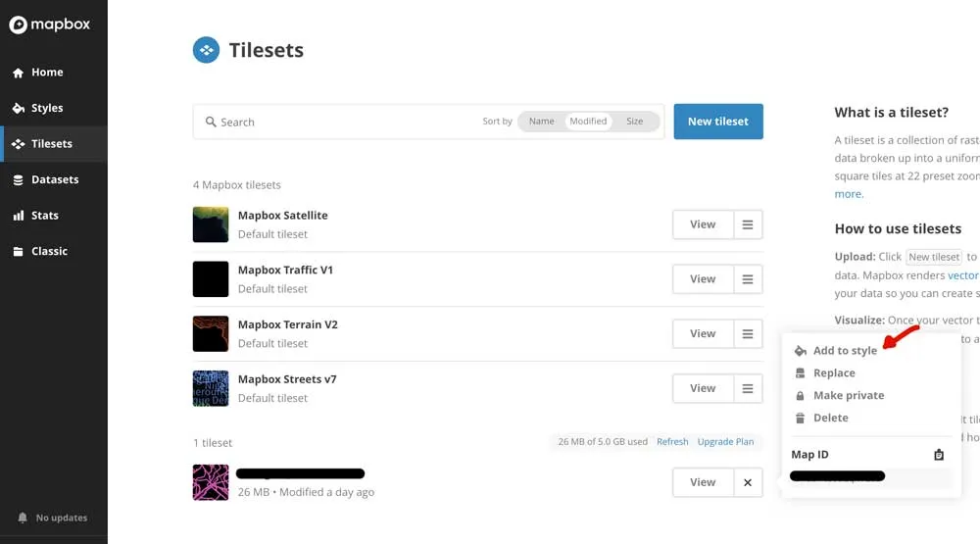Viewport: 980px width, 544px height.
Task: Click the Datasets stack icon
Action: [x=18, y=180]
